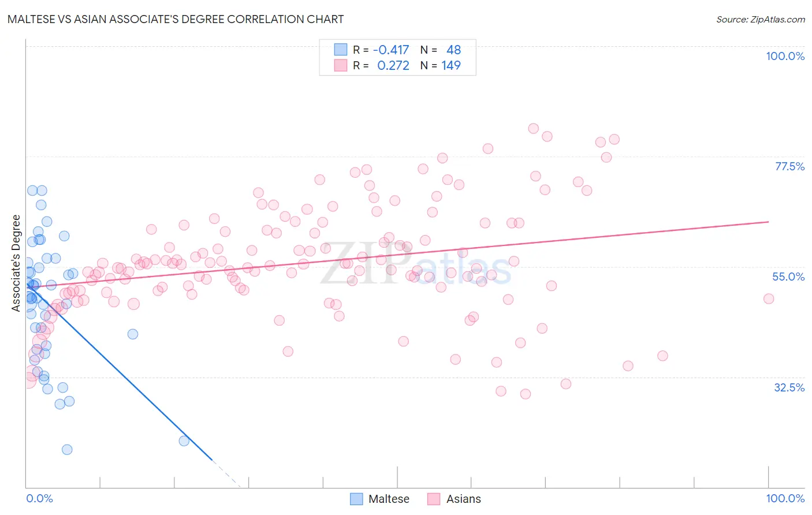
Task: Click the lowest blue Maltese data point
Action: click(67, 450)
